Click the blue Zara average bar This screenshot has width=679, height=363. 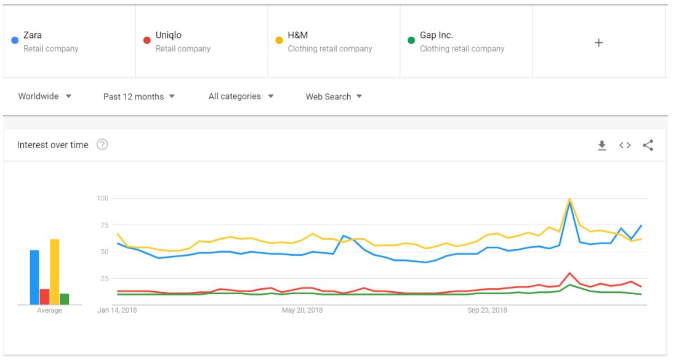pyautogui.click(x=35, y=277)
